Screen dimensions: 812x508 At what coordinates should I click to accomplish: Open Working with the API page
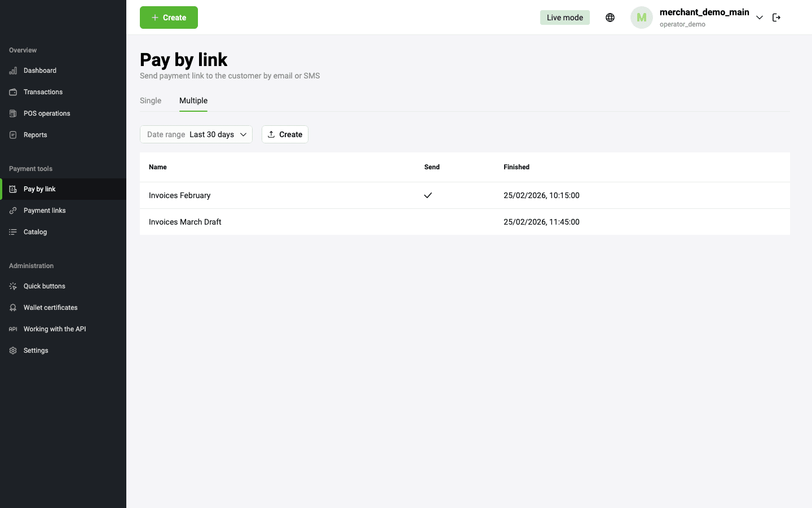(55, 329)
